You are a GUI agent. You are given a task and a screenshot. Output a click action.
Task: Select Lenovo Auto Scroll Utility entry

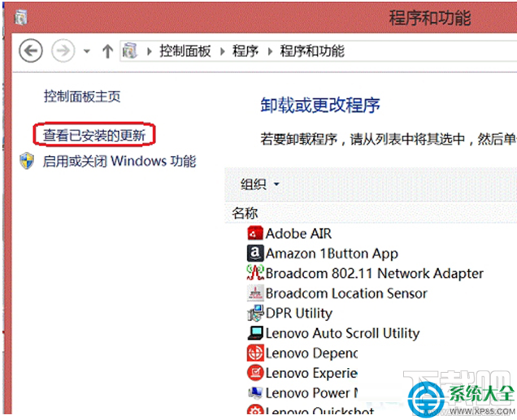click(342, 333)
